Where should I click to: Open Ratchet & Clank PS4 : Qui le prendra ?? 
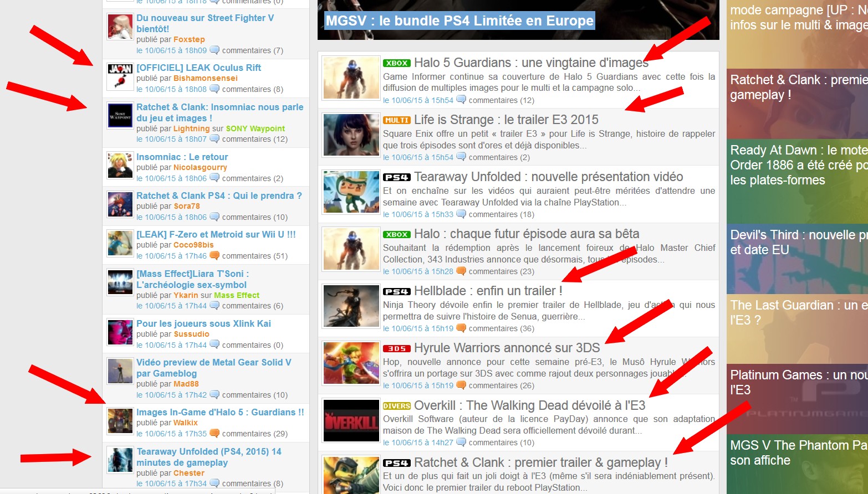point(219,195)
